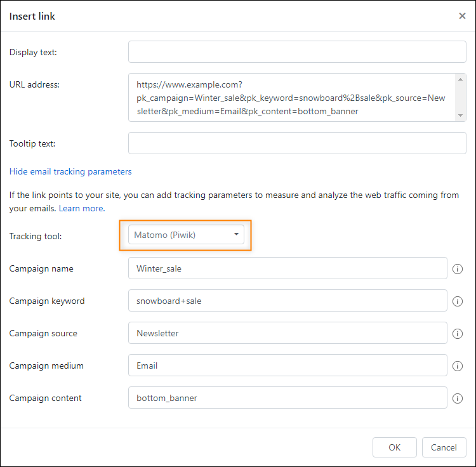Click the info icon beside Campaign keyword
This screenshot has width=476, height=467.
point(457,301)
